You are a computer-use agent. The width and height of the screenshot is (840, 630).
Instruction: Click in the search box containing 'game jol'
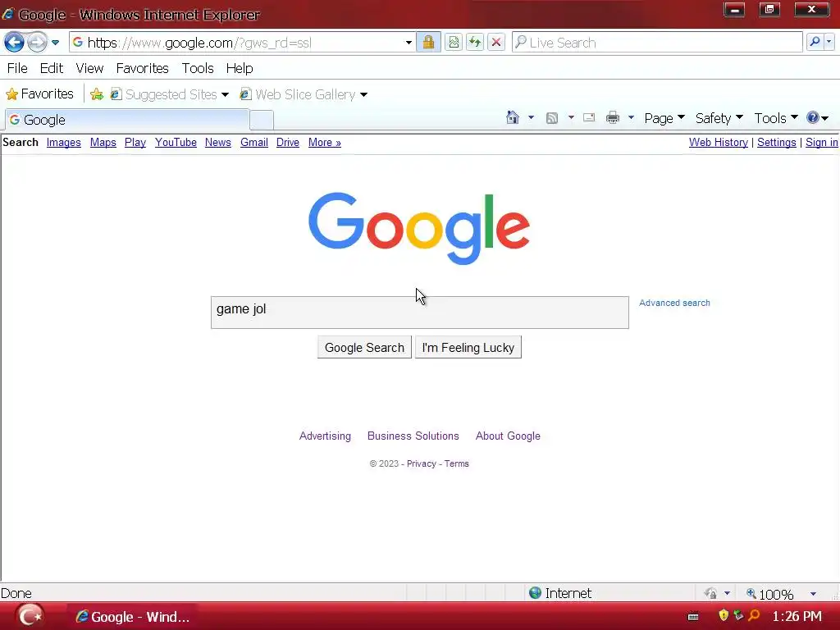coord(419,313)
